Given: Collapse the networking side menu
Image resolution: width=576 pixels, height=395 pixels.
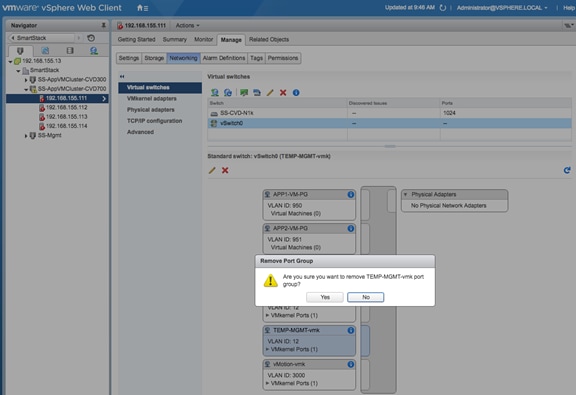Looking at the screenshot, I should (x=122, y=76).
